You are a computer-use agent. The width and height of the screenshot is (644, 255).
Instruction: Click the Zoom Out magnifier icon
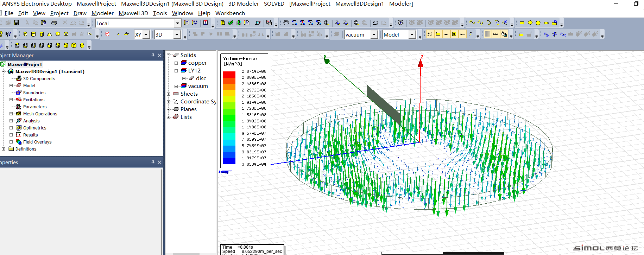tap(346, 23)
